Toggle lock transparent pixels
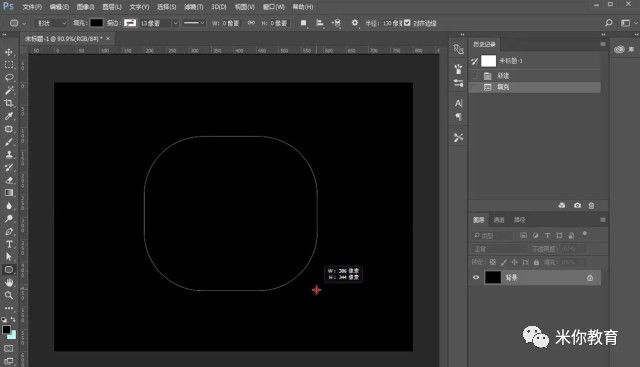The height and width of the screenshot is (367, 640). coord(493,262)
